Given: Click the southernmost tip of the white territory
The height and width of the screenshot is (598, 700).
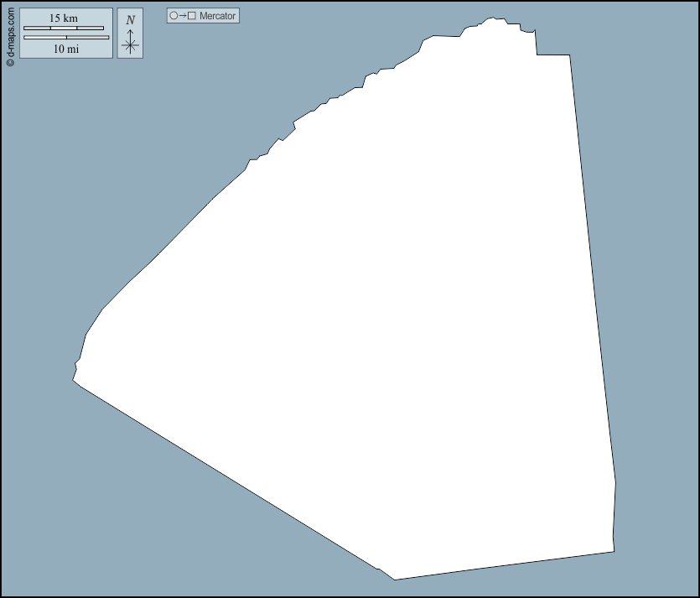Looking at the screenshot, I should [x=394, y=578].
